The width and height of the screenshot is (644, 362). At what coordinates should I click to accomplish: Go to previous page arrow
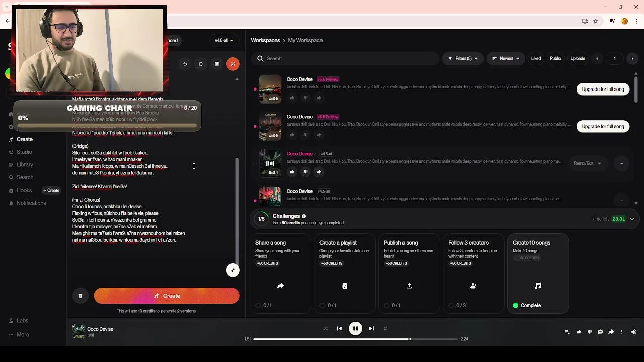pyautogui.click(x=597, y=58)
